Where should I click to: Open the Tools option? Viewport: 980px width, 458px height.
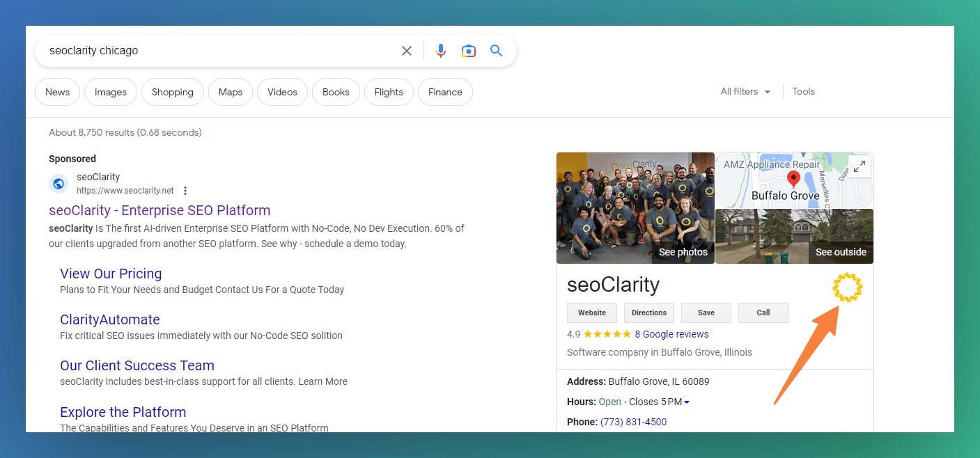pyautogui.click(x=803, y=92)
